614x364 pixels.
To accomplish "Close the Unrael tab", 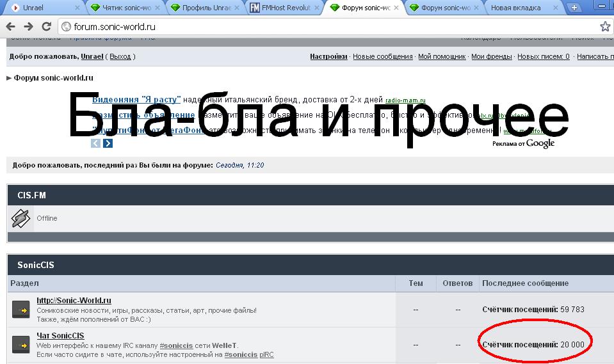I will pyautogui.click(x=77, y=8).
